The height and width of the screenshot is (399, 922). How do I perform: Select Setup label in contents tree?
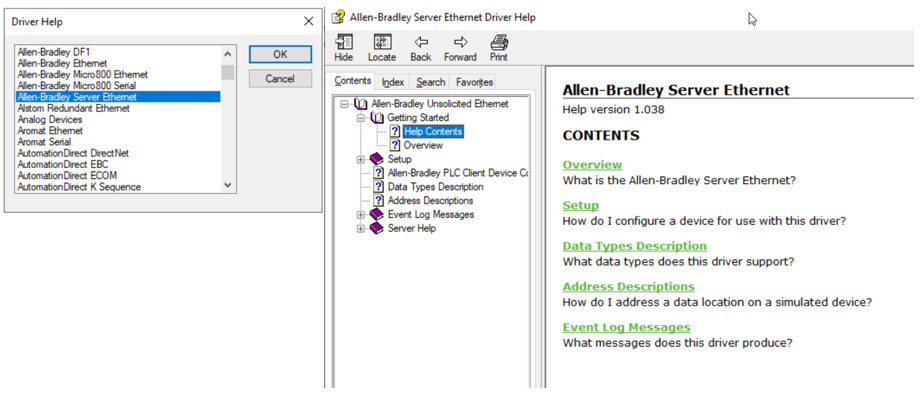click(400, 159)
